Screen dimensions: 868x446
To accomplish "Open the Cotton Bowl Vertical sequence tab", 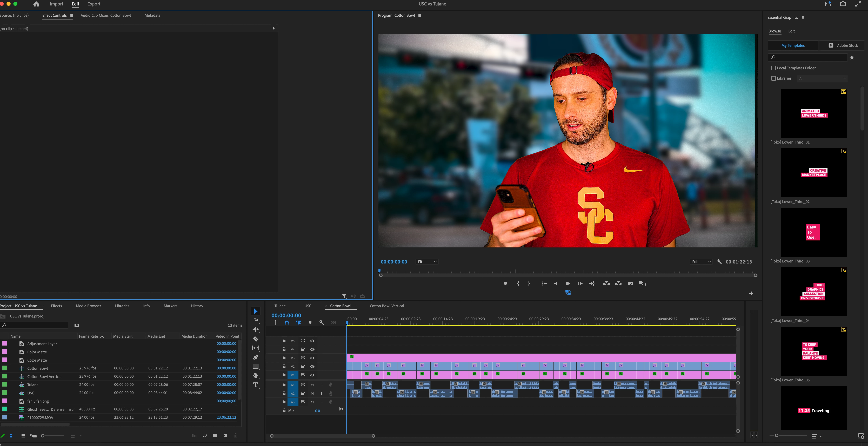I will click(x=386, y=306).
